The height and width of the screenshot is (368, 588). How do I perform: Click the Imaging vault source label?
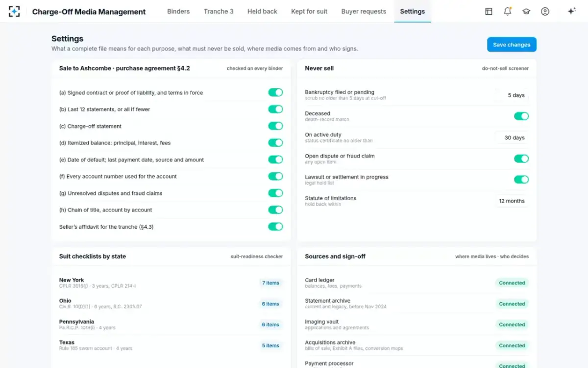pos(321,322)
